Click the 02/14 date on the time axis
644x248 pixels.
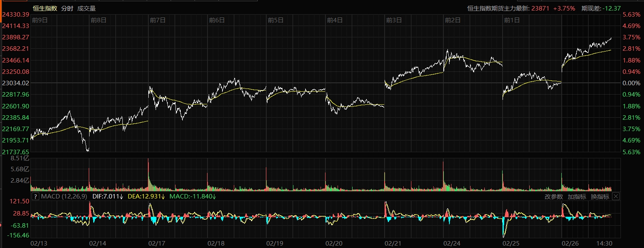click(x=98, y=243)
